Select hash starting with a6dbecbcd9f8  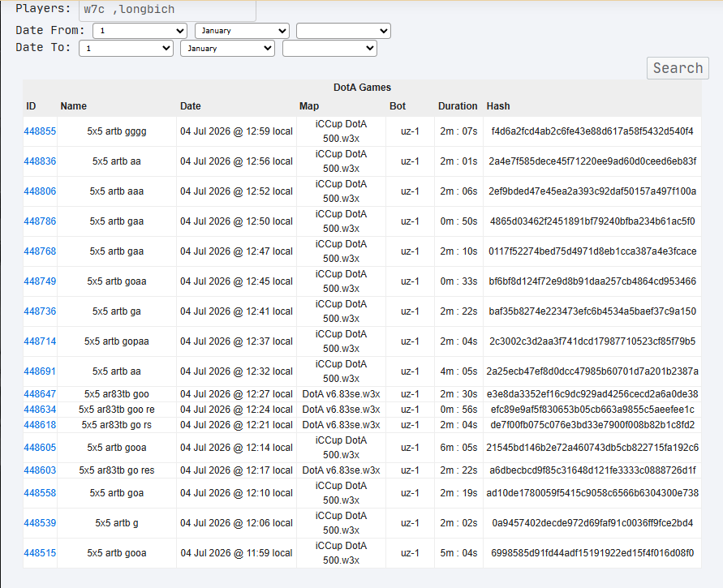[x=592, y=470]
